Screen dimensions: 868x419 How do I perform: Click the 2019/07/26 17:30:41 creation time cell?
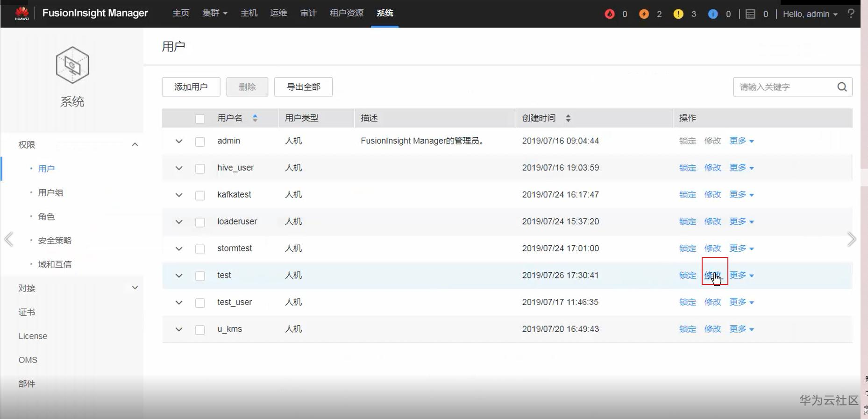(561, 275)
